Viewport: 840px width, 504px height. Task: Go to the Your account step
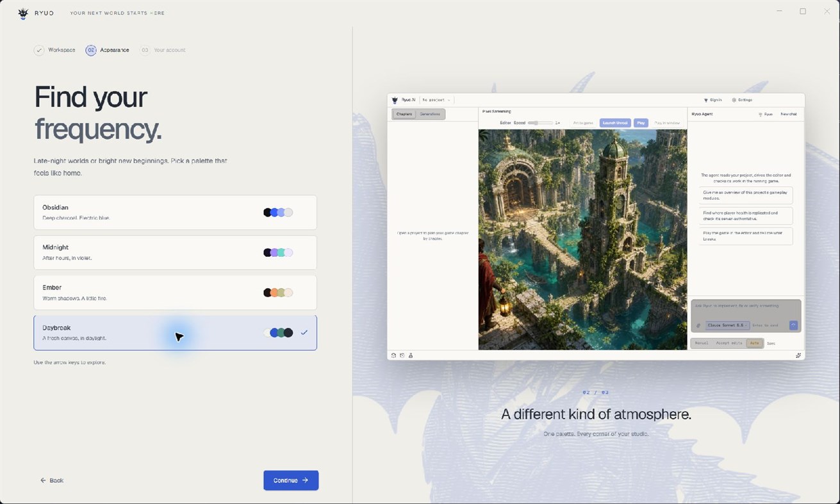click(x=163, y=50)
